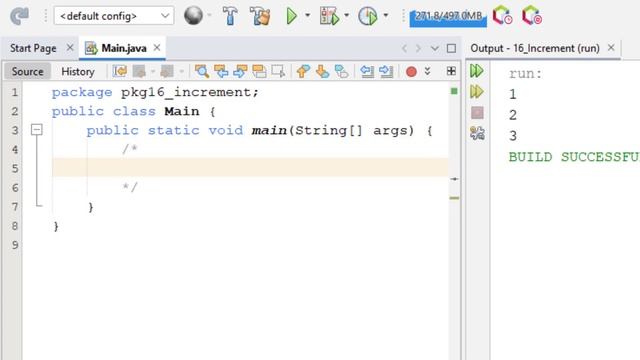Image resolution: width=640 pixels, height=360 pixels.
Task: Click Previous Bookmark up arrow icon
Action: (303, 71)
